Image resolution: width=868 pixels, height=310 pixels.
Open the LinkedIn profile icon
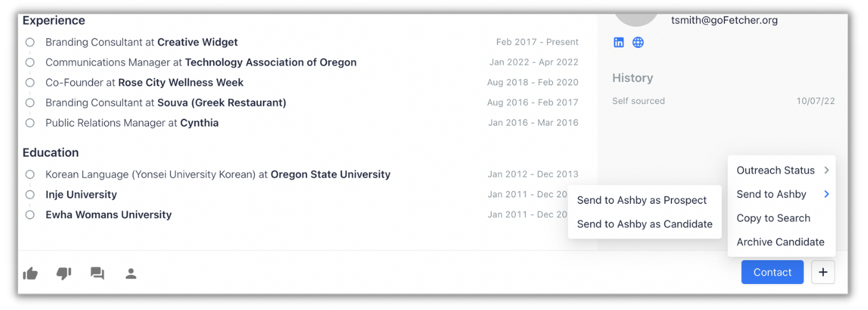(619, 43)
